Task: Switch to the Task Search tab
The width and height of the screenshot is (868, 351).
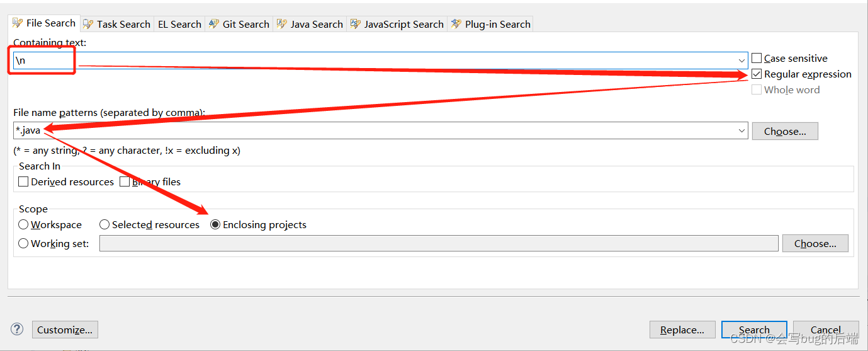Action: (117, 25)
